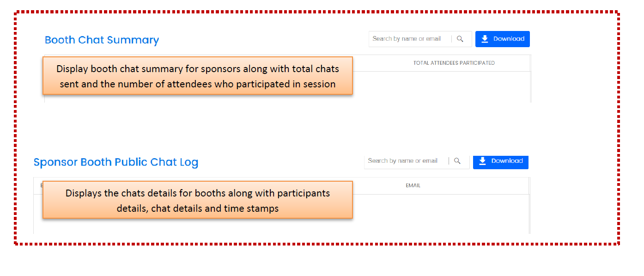Click the Sponsor Booth Public Chat Log heading
Image resolution: width=644 pixels, height=276 pixels.
[x=116, y=162]
